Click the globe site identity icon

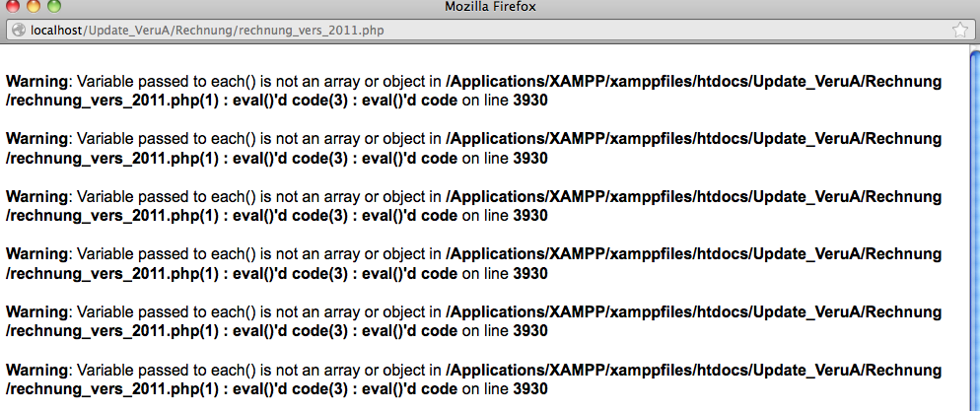click(18, 31)
